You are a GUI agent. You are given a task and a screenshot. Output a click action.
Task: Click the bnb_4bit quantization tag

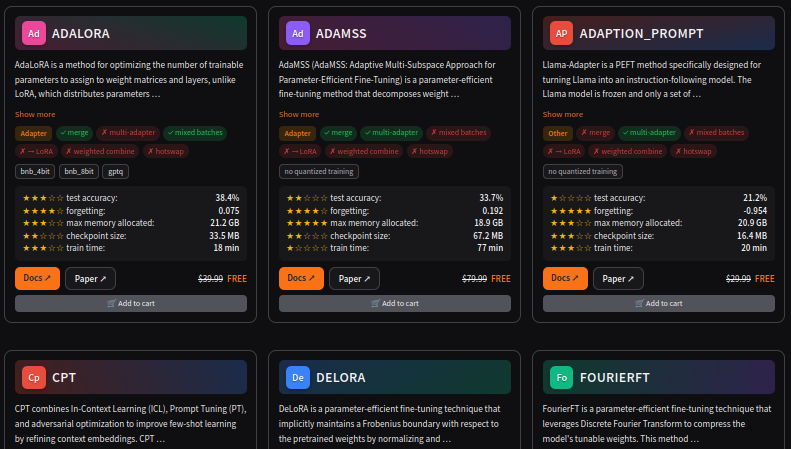tap(35, 172)
